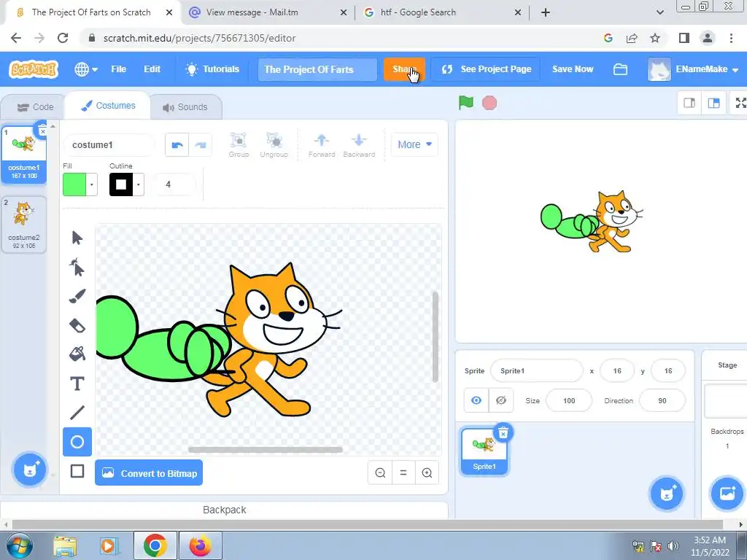Click the Redo arrow button
The width and height of the screenshot is (747, 560).
201,145
